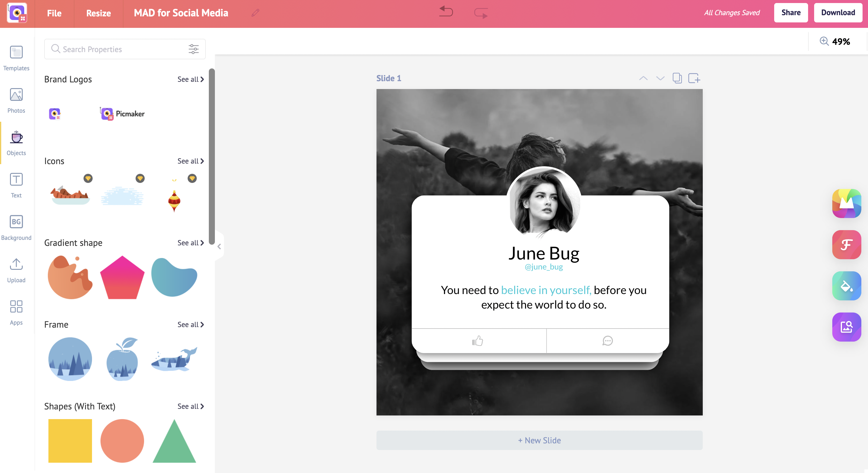Edit the project title with pencil icon
This screenshot has height=473, width=868.
(x=255, y=13)
